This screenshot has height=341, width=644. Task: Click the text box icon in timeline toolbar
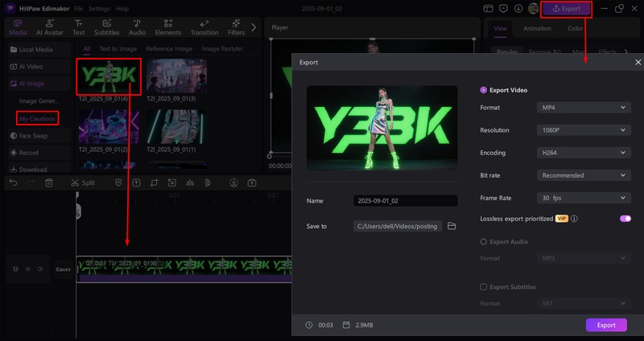click(x=136, y=183)
